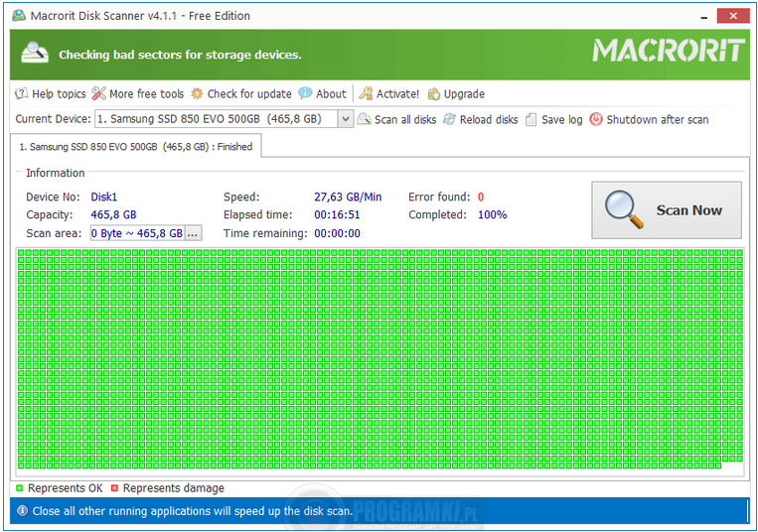The height and width of the screenshot is (532, 758).
Task: Click the Device No value Disk1
Action: 104,197
